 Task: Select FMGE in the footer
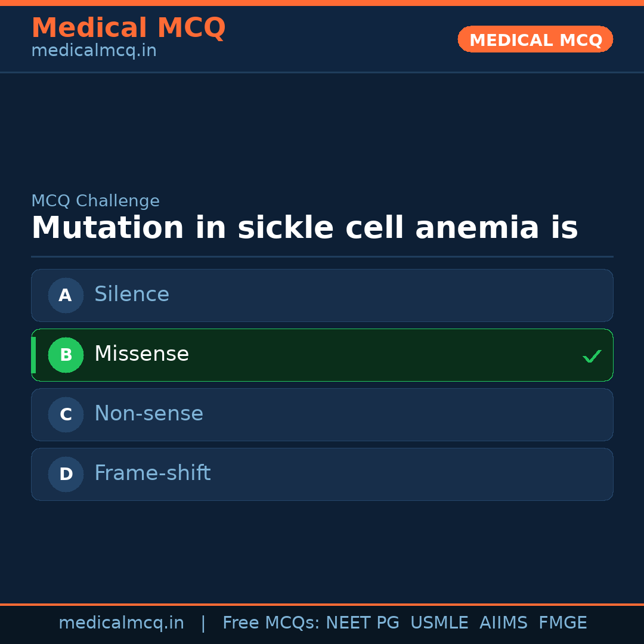coord(563,623)
